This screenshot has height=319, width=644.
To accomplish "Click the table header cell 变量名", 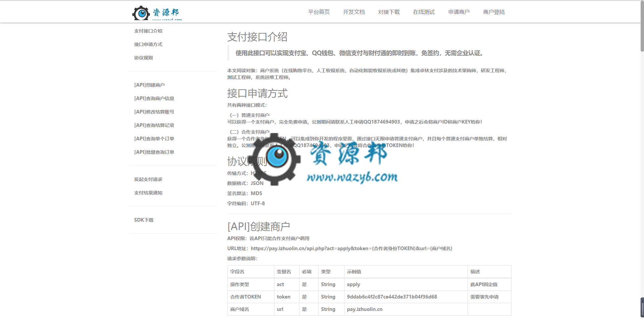I will coord(287,272).
